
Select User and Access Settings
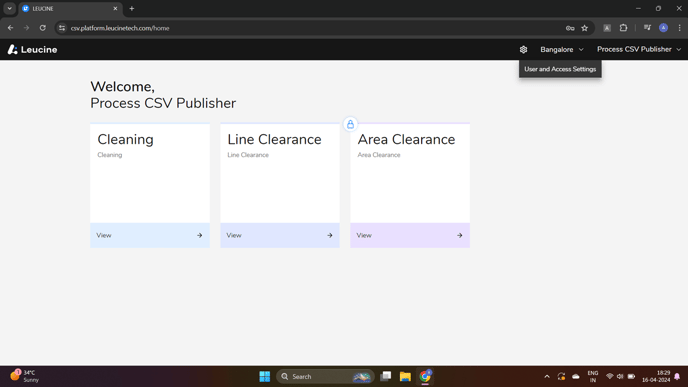pyautogui.click(x=560, y=69)
